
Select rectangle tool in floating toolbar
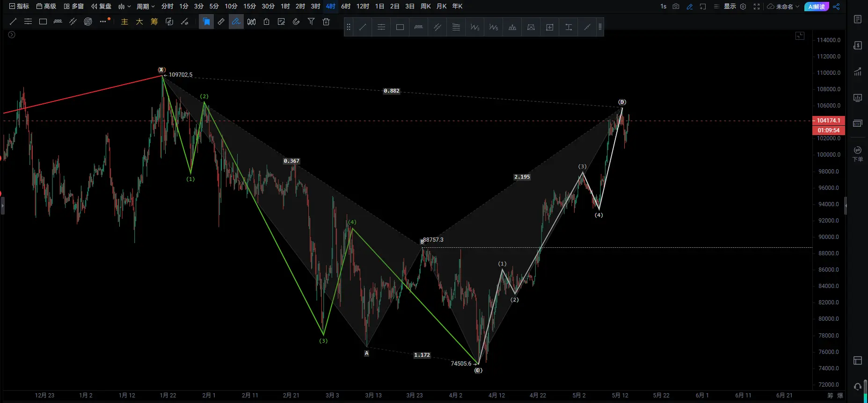tap(400, 27)
